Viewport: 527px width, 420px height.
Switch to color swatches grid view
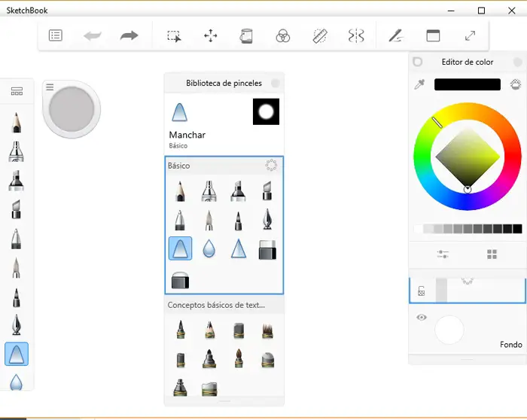tap(492, 254)
